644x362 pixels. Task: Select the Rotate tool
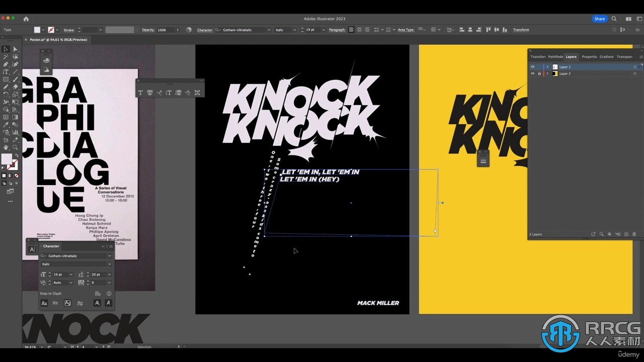[6, 95]
